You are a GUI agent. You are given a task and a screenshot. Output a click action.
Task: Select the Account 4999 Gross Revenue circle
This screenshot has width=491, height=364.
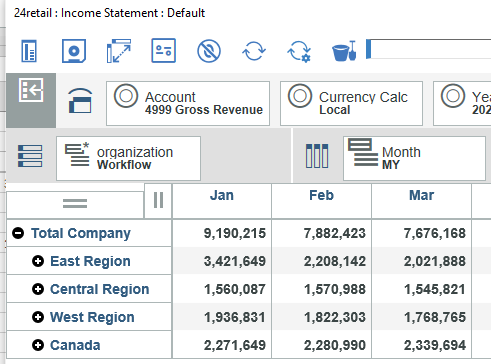[126, 96]
